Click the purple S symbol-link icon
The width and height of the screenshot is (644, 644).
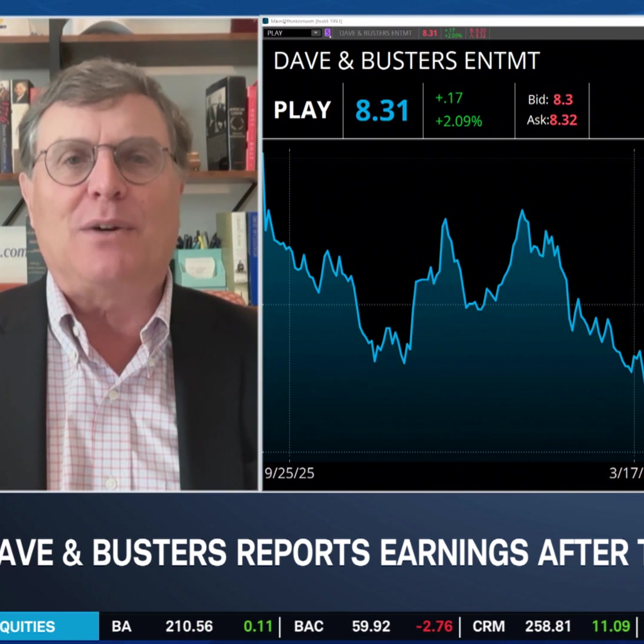tap(327, 33)
